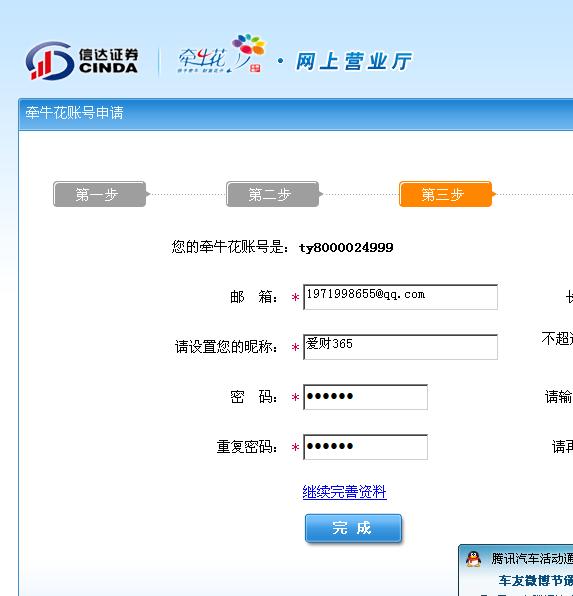The height and width of the screenshot is (596, 573).
Task: Click the 您的牵牛花账号是 label
Action: click(x=230, y=247)
